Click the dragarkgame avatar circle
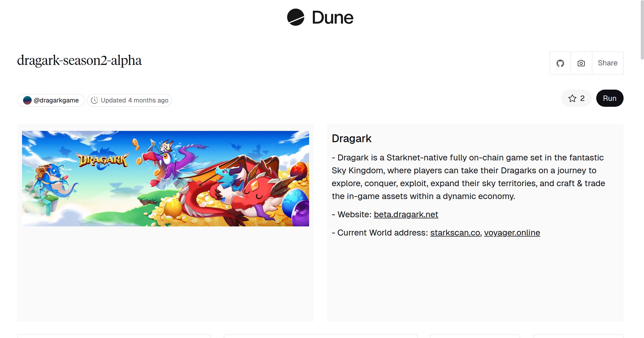644x338 pixels. click(27, 100)
